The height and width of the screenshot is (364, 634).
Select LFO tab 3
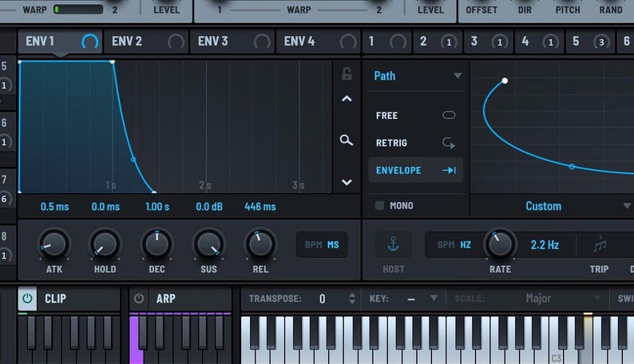click(x=489, y=42)
